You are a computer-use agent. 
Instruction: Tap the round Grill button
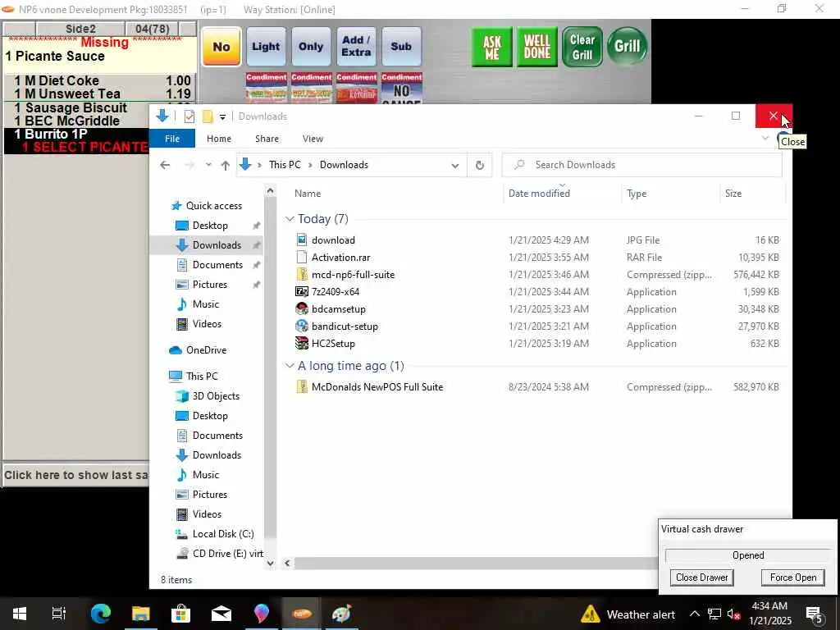pos(627,47)
